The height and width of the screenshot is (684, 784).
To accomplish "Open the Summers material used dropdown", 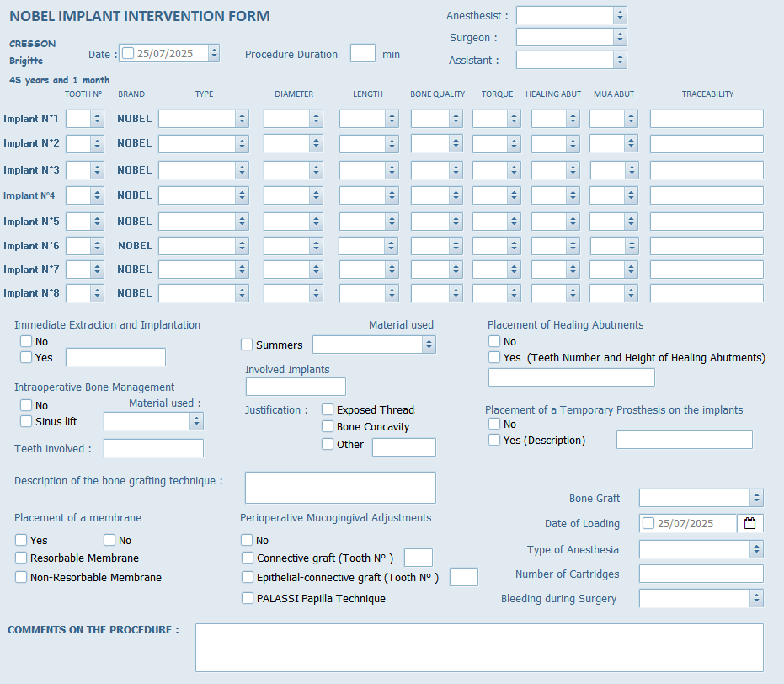I will click(x=429, y=345).
